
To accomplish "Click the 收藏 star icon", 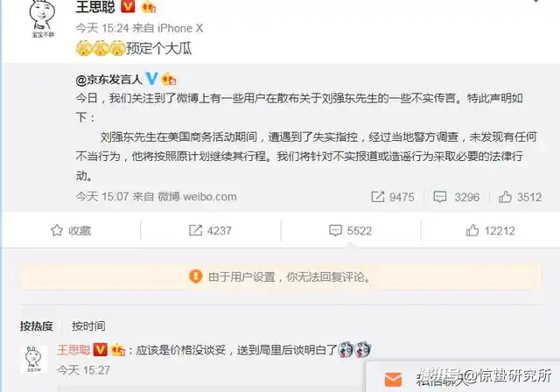I will pyautogui.click(x=57, y=230).
